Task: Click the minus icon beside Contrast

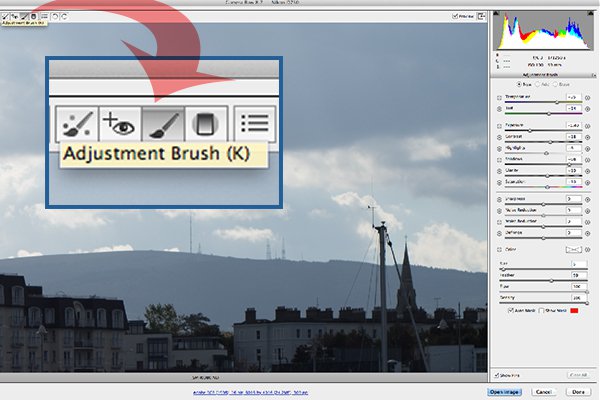Action: click(x=499, y=137)
